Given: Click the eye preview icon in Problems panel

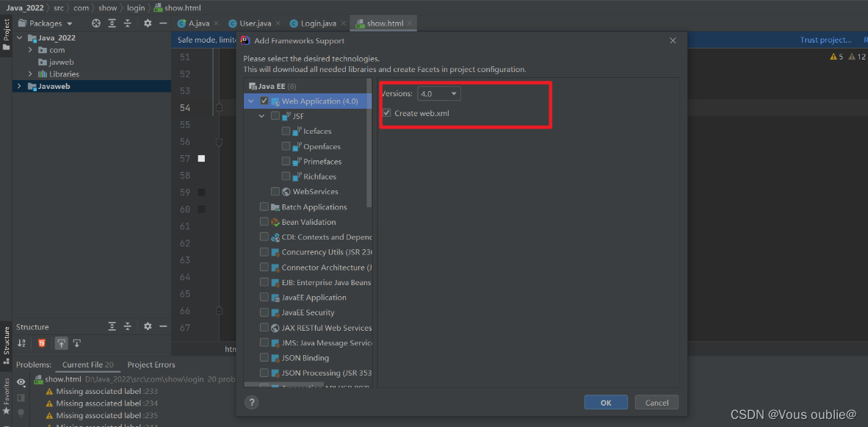Looking at the screenshot, I should (x=21, y=382).
